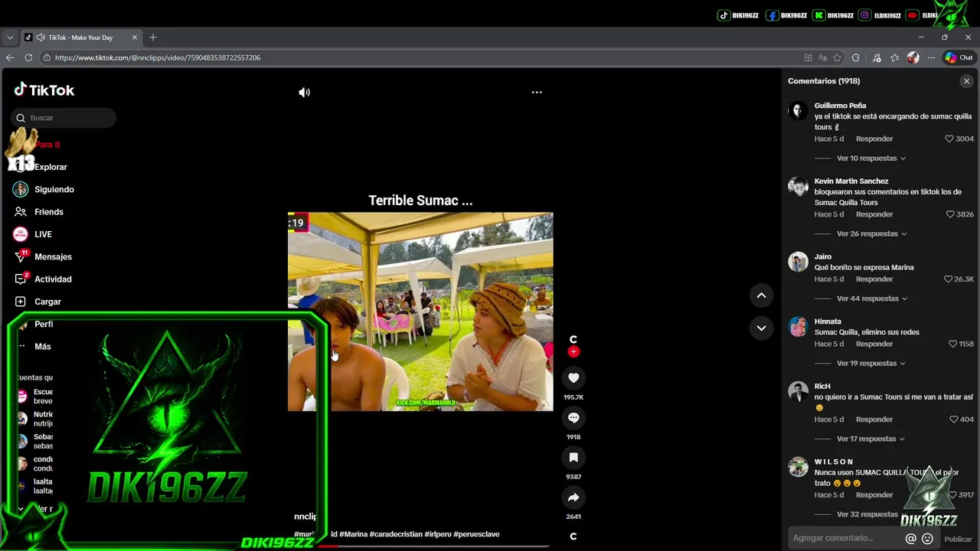The image size is (980, 551).
Task: Open the browser tab list dropdown
Action: coord(10,37)
